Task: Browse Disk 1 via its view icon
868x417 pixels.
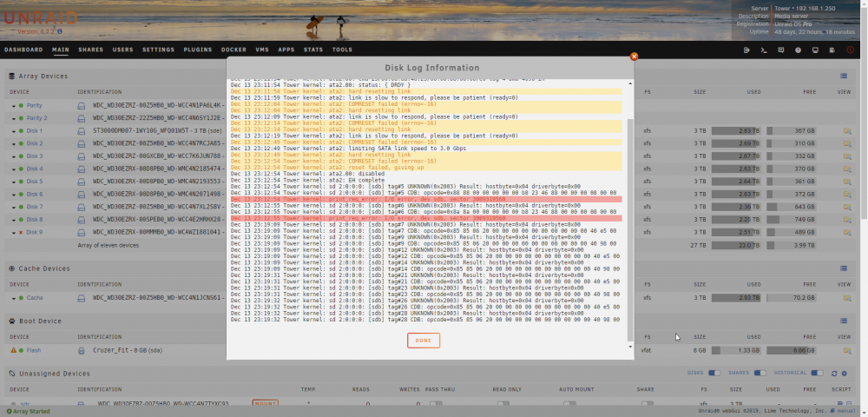Action: [847, 131]
